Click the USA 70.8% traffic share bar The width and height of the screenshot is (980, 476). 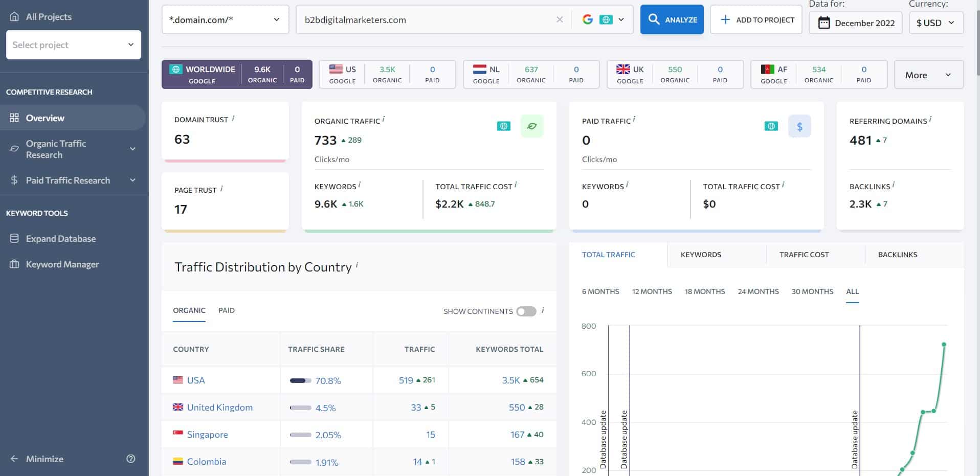pos(301,380)
